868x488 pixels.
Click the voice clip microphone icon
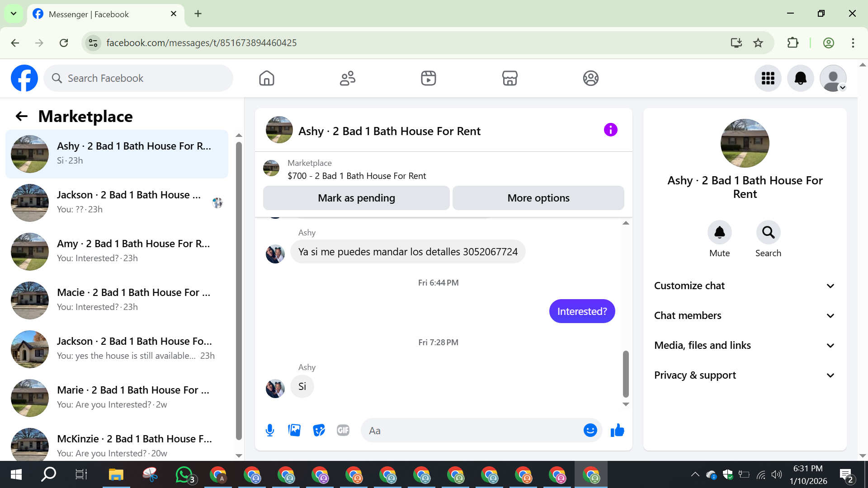click(270, 430)
